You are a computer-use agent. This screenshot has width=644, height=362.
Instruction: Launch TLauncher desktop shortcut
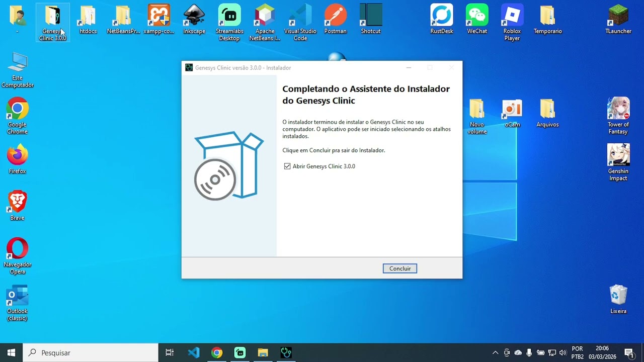(618, 20)
